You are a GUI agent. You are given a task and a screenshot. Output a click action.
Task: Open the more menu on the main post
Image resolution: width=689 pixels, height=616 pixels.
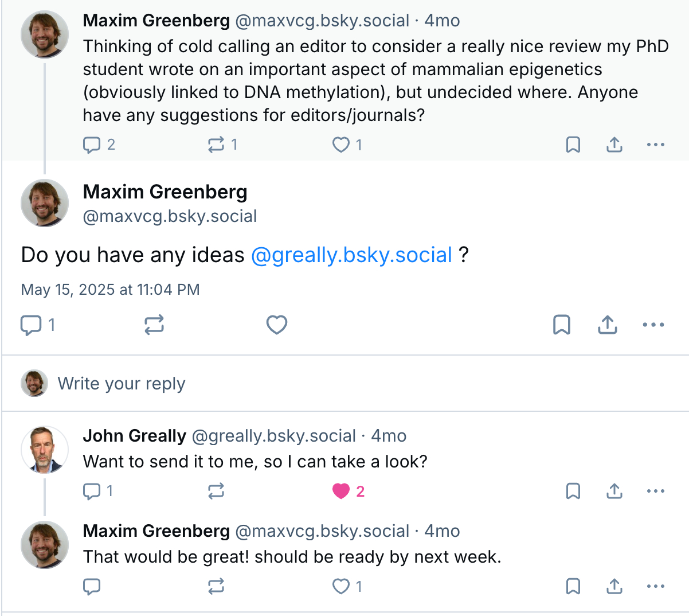[x=653, y=325]
